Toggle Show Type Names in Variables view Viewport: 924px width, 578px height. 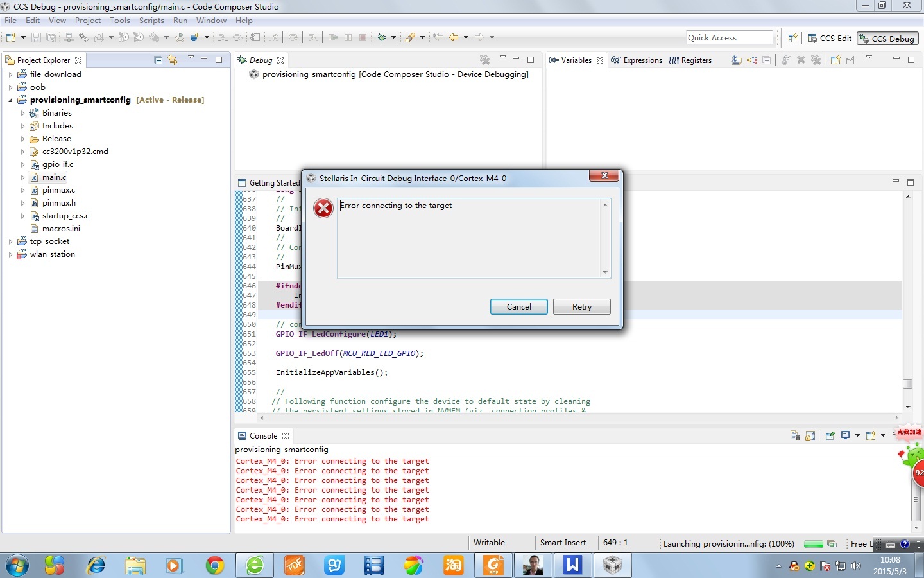[x=737, y=60]
